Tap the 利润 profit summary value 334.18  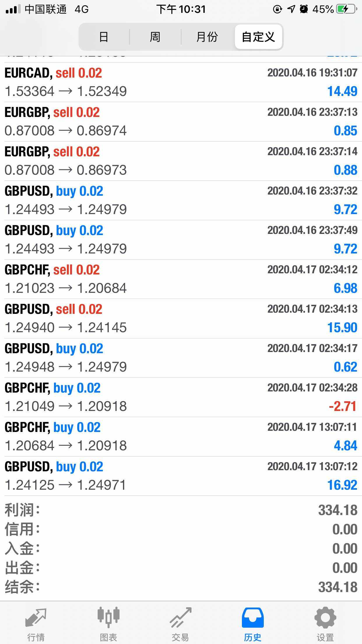pos(338,510)
